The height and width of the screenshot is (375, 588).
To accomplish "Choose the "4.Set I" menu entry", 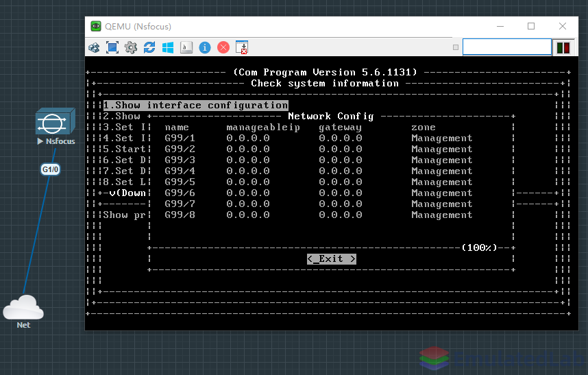I will click(125, 138).
